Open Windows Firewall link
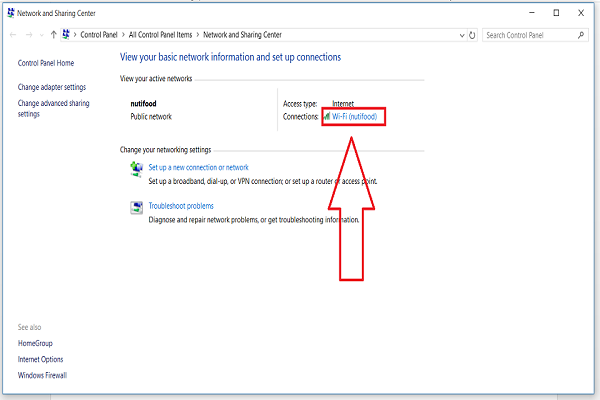This screenshot has width=600, height=400. [42, 375]
